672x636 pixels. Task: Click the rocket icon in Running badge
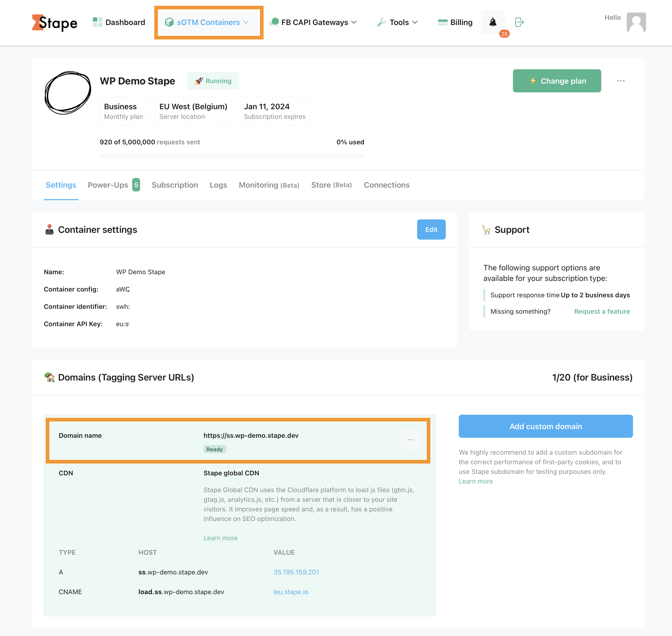199,81
